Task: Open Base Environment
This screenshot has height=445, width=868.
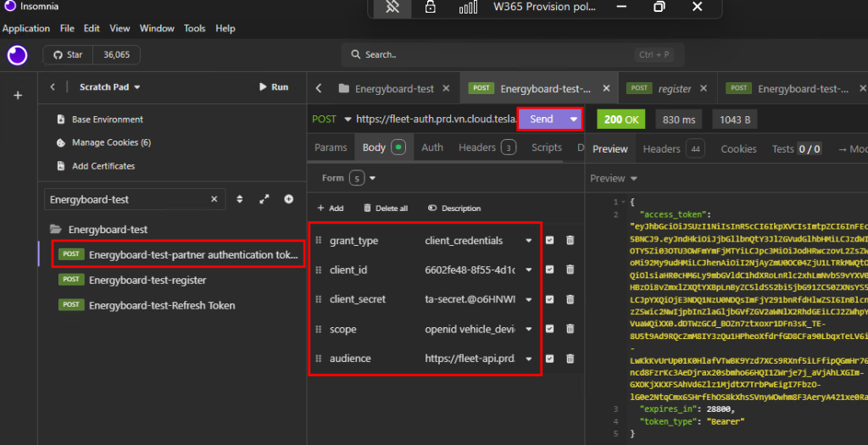Action: click(x=100, y=120)
